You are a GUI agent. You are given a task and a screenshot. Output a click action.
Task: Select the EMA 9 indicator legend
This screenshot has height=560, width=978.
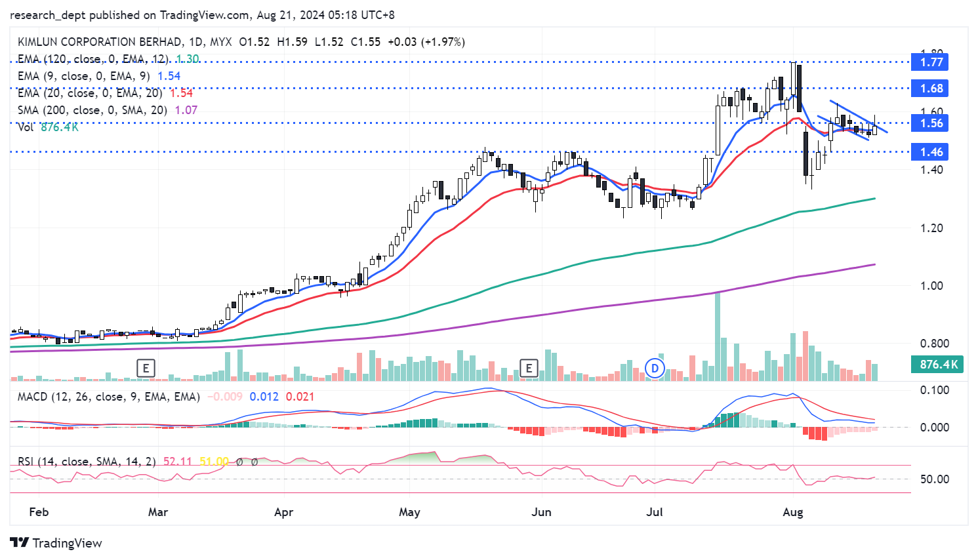83,76
